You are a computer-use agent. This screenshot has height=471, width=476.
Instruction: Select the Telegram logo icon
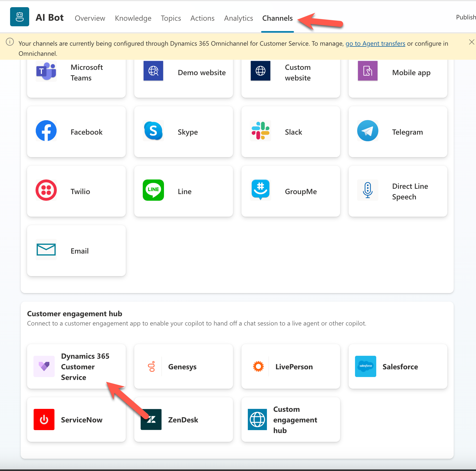[x=368, y=131]
